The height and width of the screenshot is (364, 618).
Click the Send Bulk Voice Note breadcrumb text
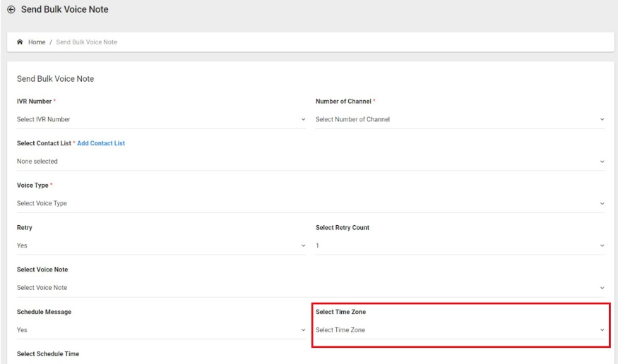coord(86,42)
